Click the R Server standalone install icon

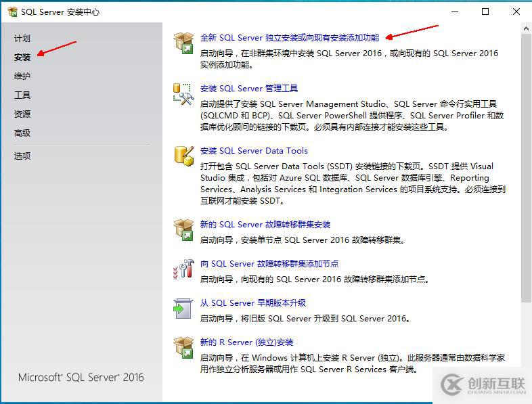183,348
